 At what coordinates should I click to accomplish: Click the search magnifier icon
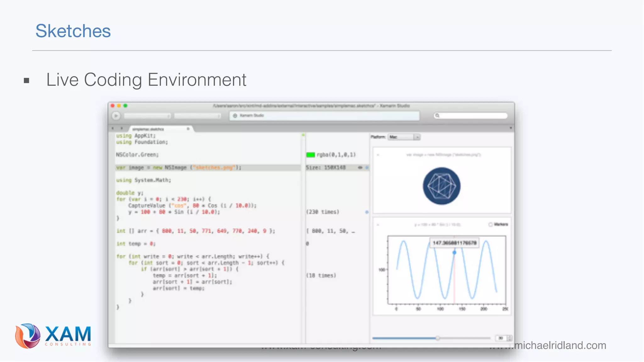(x=437, y=116)
